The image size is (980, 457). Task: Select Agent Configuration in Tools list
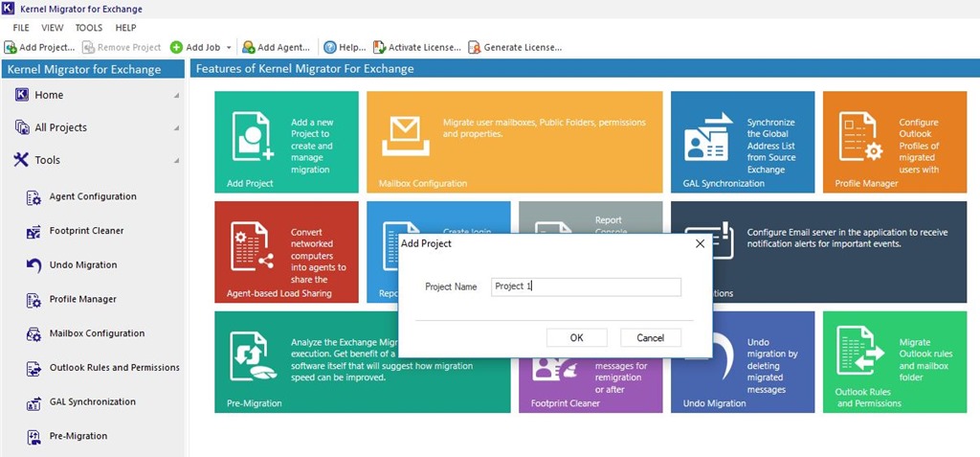tap(93, 196)
